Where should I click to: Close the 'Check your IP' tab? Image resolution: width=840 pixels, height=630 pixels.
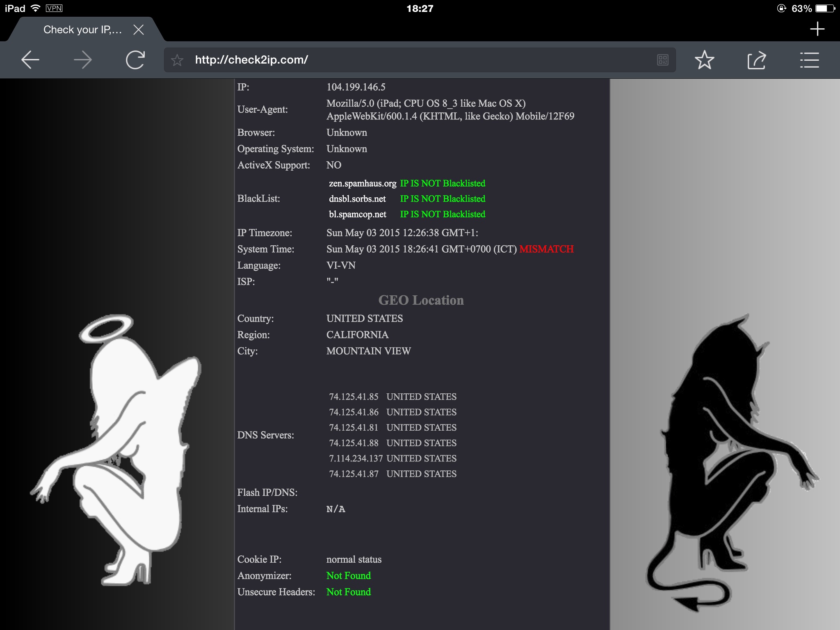139,30
